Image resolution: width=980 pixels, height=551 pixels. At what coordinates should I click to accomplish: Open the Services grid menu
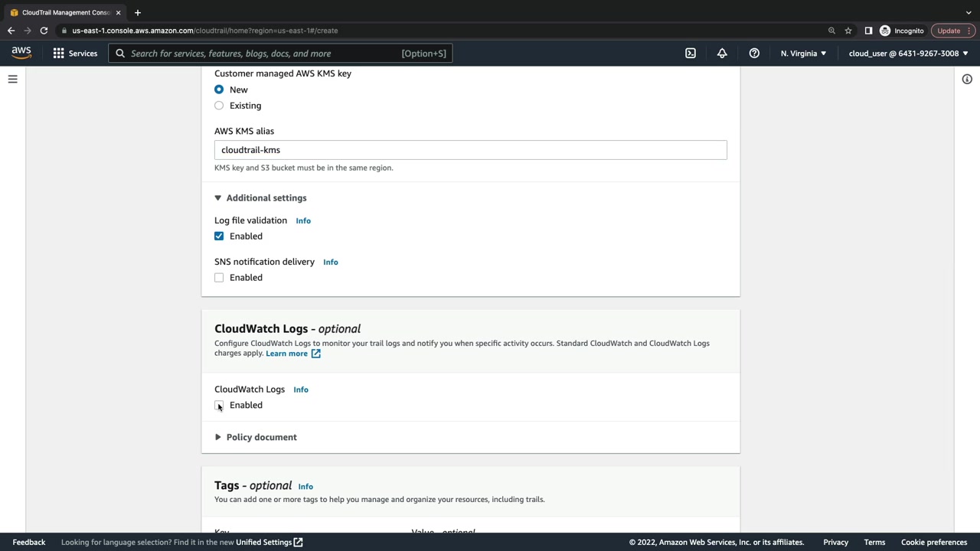pos(75,54)
